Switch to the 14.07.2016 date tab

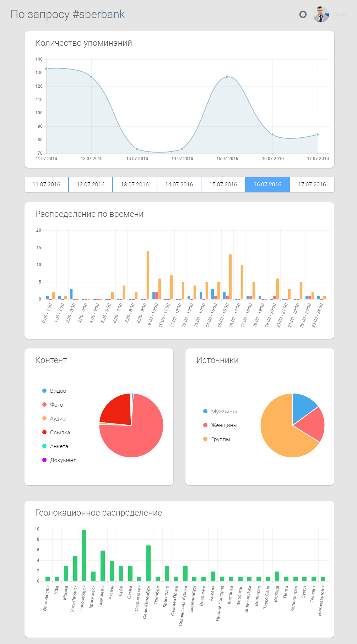point(179,185)
